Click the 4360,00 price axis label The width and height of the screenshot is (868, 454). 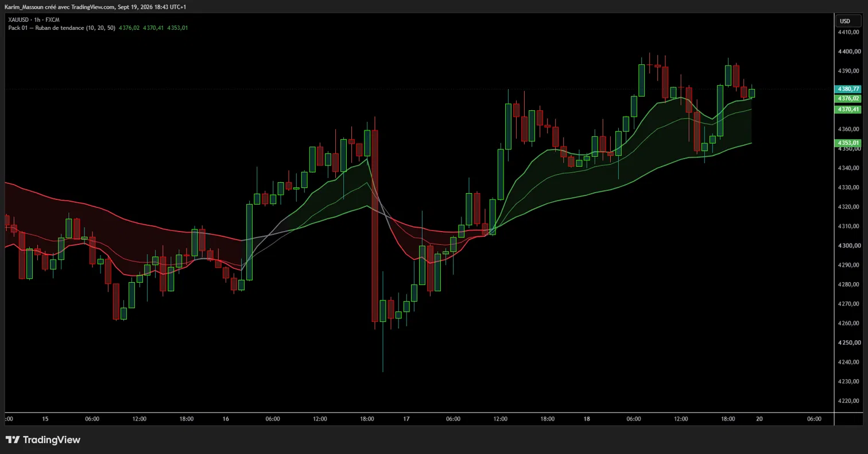coord(848,129)
